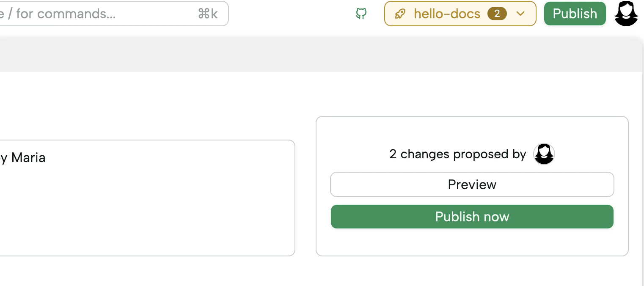Image resolution: width=644 pixels, height=286 pixels.
Task: Open the card mentioning Maria
Action: pyautogui.click(x=127, y=198)
